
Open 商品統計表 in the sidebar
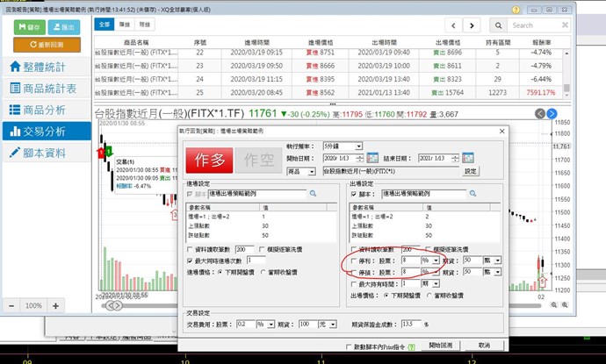[44, 88]
